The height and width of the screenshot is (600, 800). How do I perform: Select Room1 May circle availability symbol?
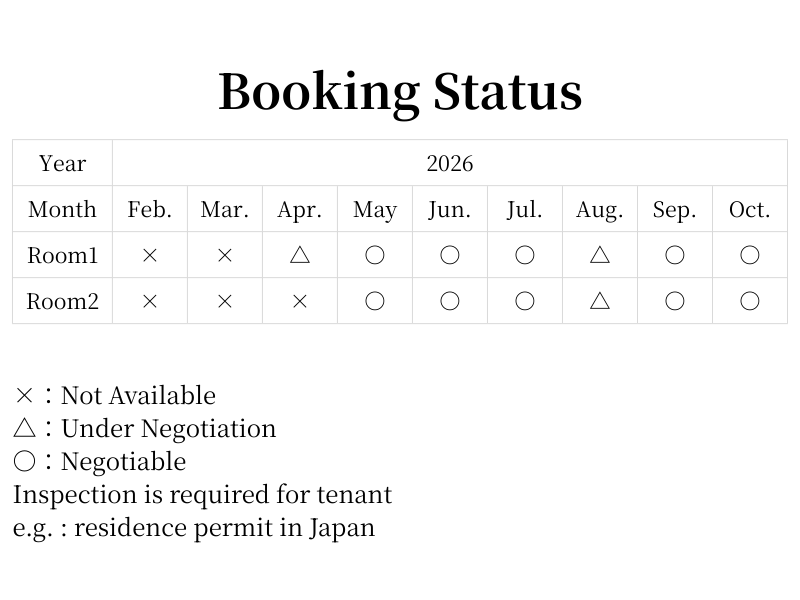[x=375, y=255]
